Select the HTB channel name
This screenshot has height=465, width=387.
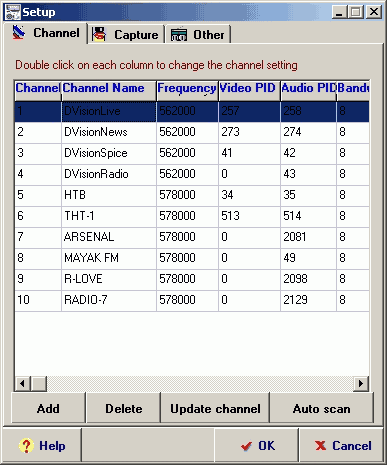click(75, 195)
